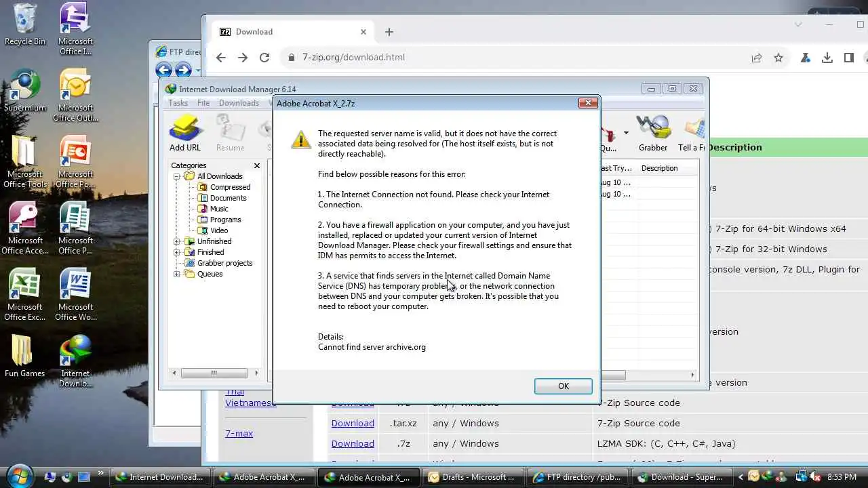Select the Documents category
This screenshot has height=488, width=868.
tap(228, 198)
